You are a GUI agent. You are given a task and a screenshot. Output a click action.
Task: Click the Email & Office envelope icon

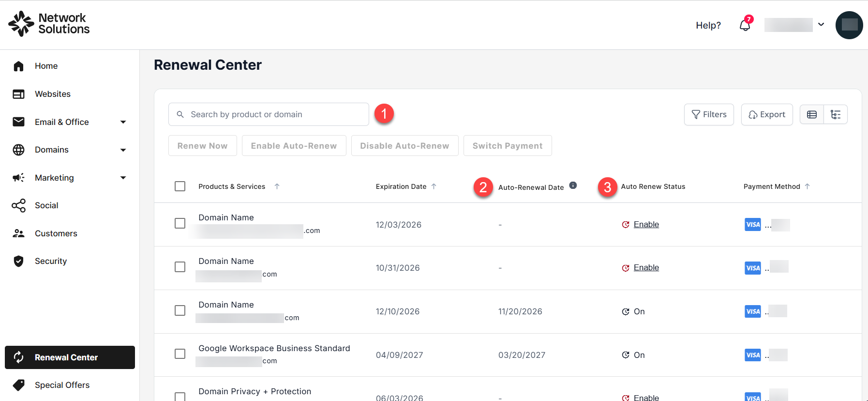[x=18, y=122]
